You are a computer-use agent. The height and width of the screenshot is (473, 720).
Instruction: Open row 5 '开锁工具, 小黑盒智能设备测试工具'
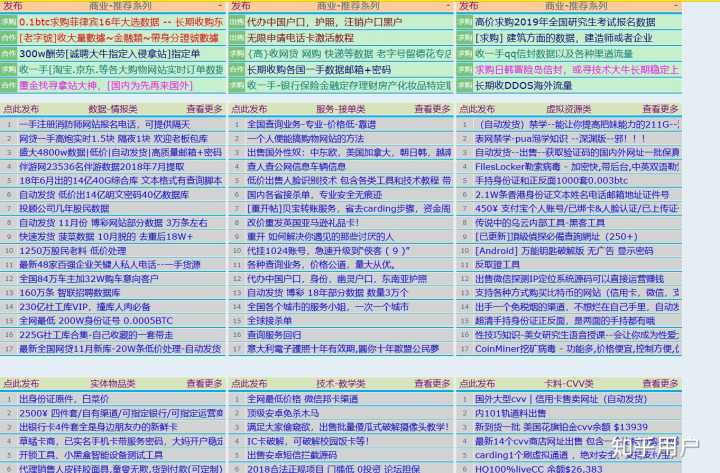pos(91,455)
